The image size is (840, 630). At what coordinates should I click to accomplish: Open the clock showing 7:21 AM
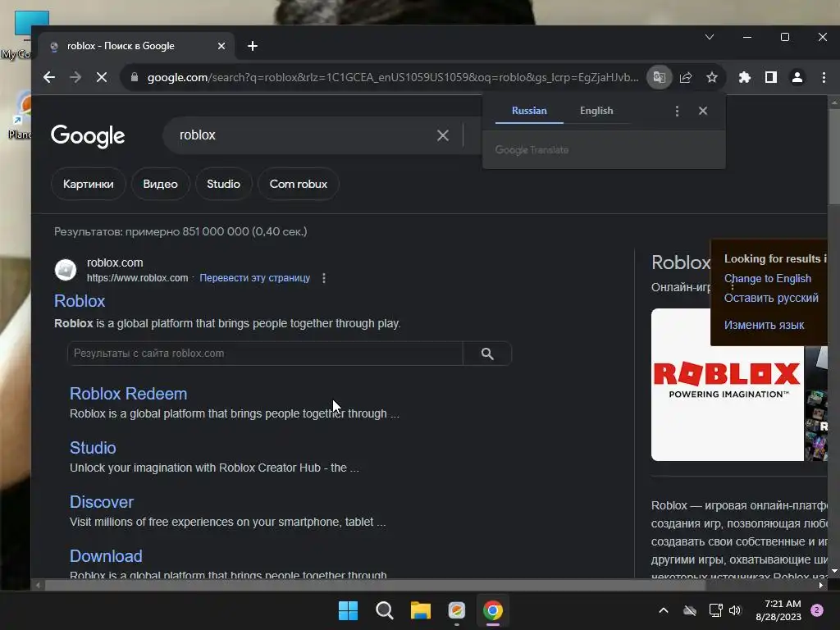click(x=778, y=610)
